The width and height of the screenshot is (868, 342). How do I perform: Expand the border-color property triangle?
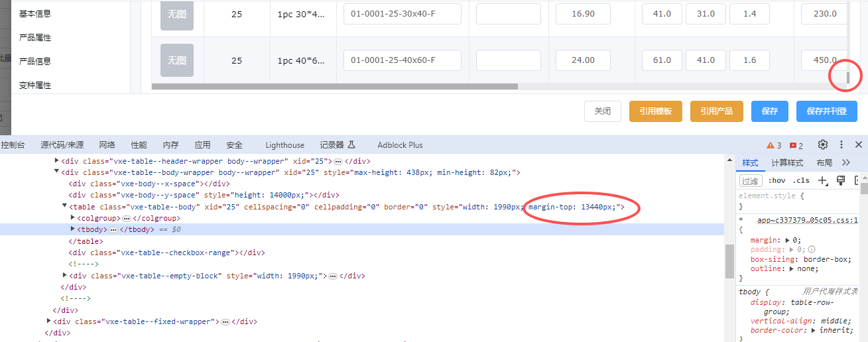(x=814, y=330)
